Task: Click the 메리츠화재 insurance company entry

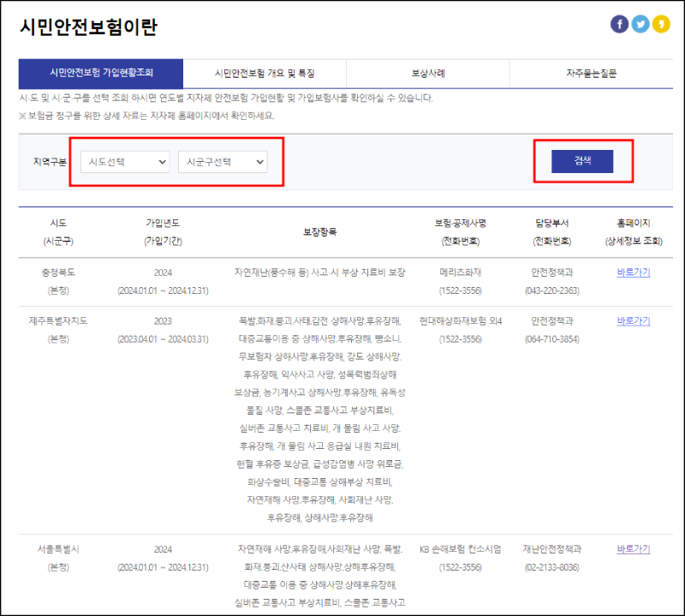Action: click(x=462, y=272)
